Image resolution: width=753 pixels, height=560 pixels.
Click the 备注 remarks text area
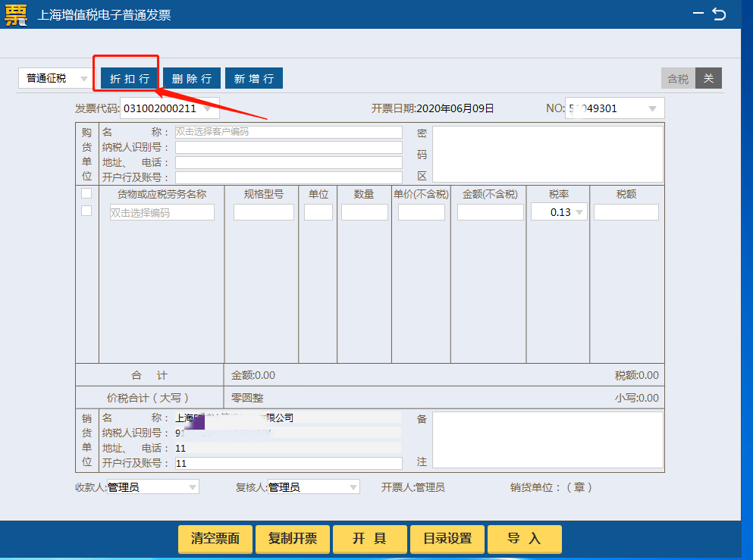(547, 440)
